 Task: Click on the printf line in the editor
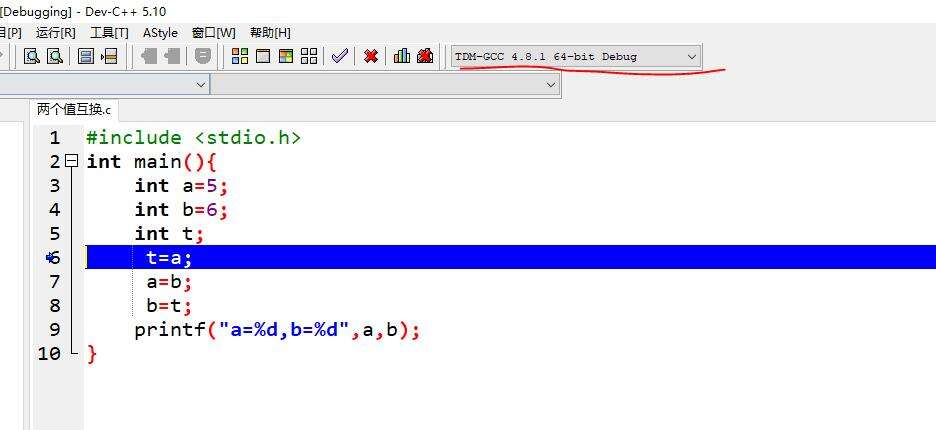pos(276,329)
